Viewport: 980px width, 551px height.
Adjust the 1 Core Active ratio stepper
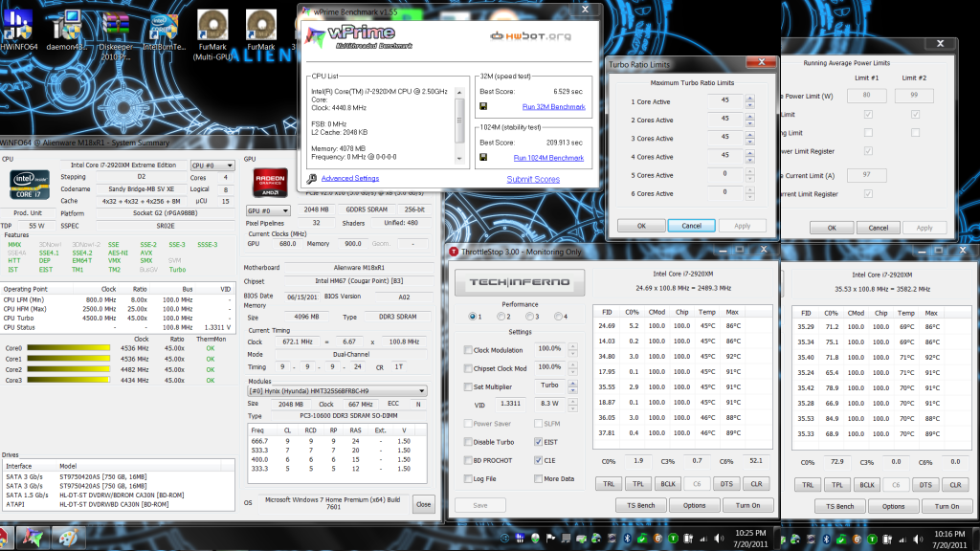[x=750, y=101]
